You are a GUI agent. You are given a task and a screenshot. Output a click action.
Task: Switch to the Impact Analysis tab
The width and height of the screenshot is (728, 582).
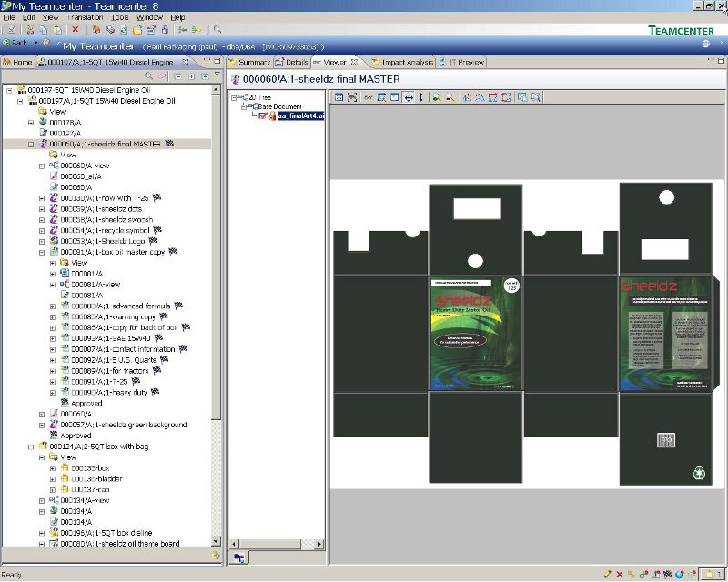click(402, 62)
